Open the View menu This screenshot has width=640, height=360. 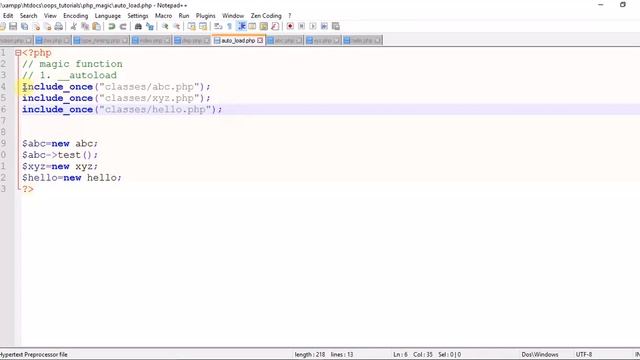pyautogui.click(x=50, y=16)
